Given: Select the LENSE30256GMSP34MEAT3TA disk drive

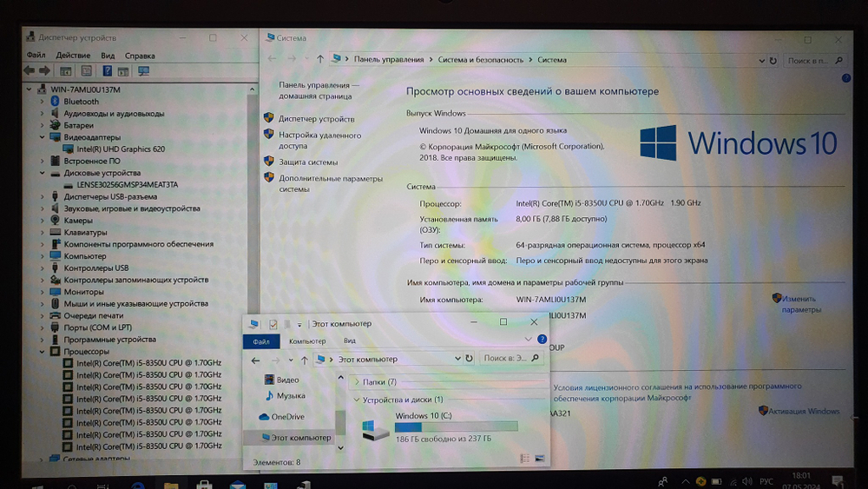Looking at the screenshot, I should (128, 184).
